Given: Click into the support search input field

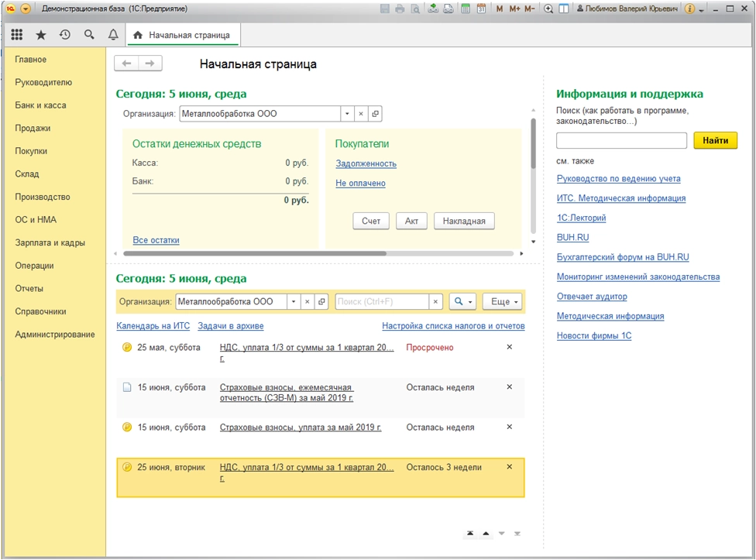Looking at the screenshot, I should (x=621, y=141).
